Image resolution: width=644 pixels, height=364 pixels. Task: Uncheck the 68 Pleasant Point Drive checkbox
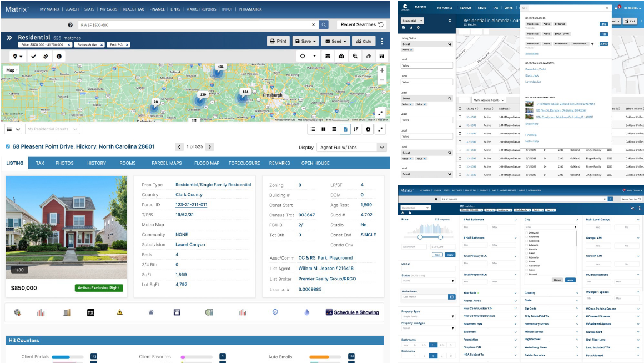(8, 147)
